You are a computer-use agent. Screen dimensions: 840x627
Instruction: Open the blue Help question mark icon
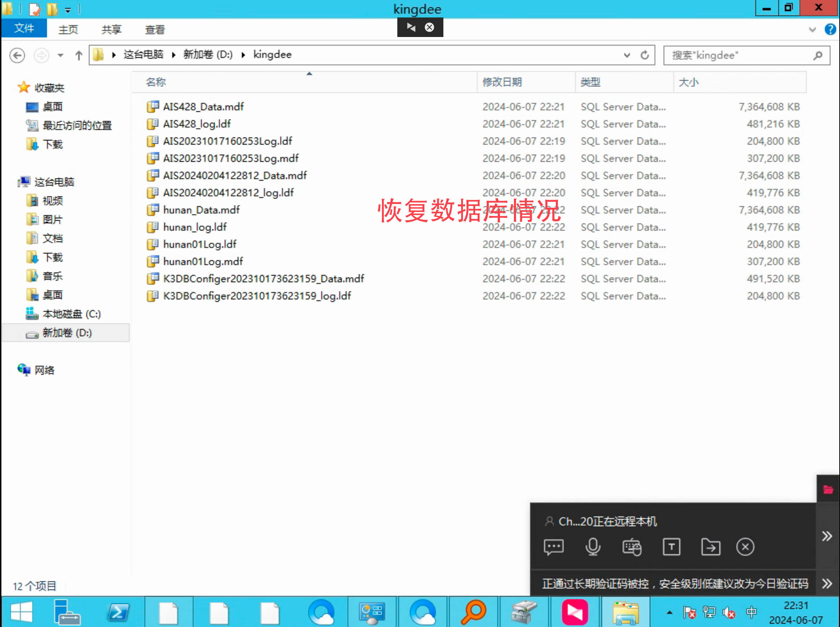[x=830, y=29]
